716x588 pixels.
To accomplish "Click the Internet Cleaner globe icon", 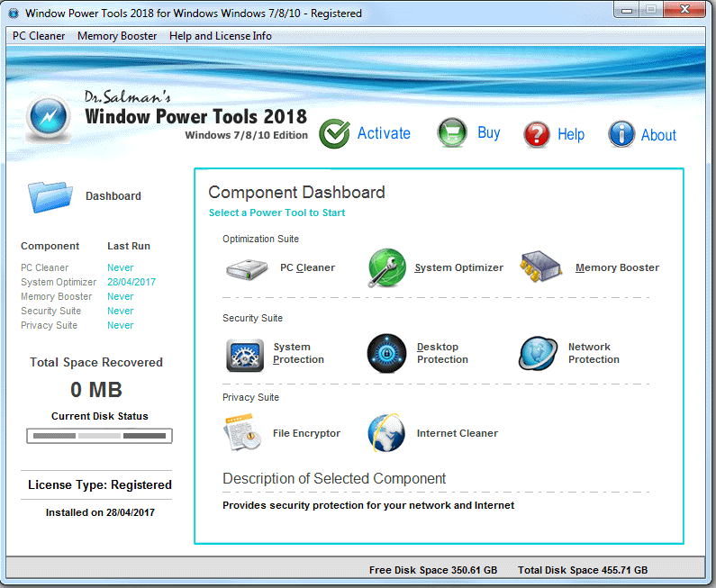I will pyautogui.click(x=386, y=433).
